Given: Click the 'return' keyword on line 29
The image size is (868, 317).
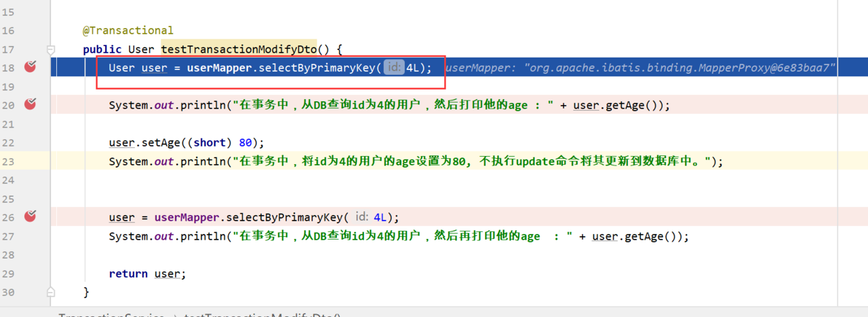Looking at the screenshot, I should (128, 274).
